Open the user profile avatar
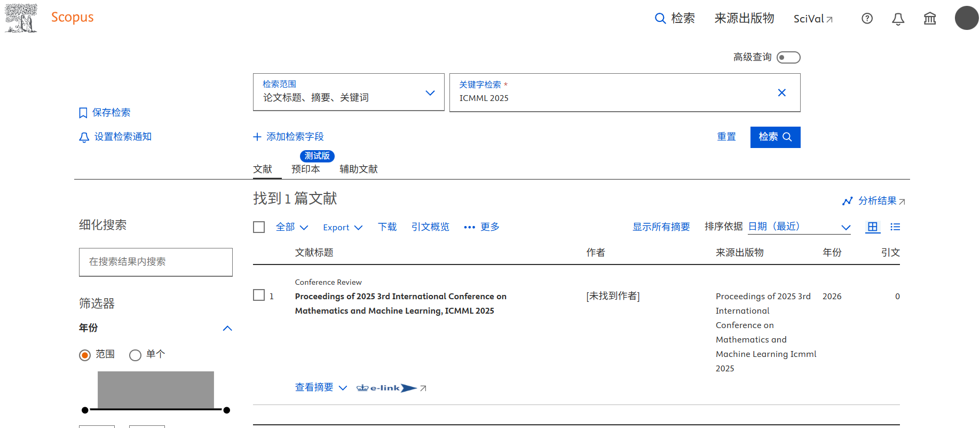 (966, 18)
